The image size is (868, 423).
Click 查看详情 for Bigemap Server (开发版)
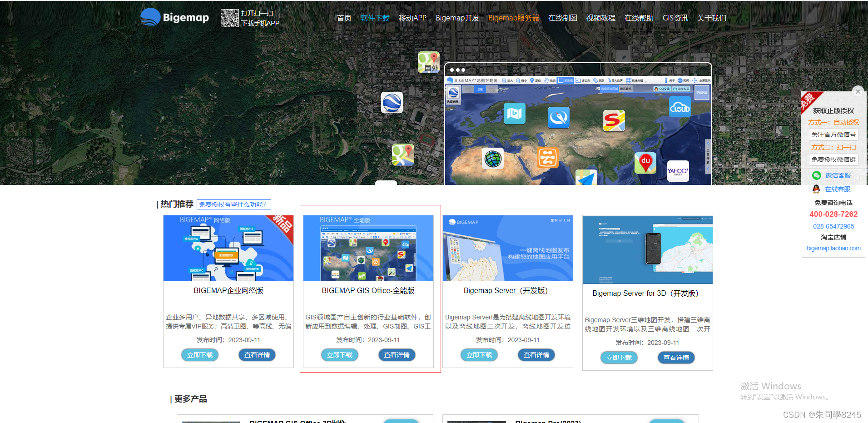tap(536, 355)
